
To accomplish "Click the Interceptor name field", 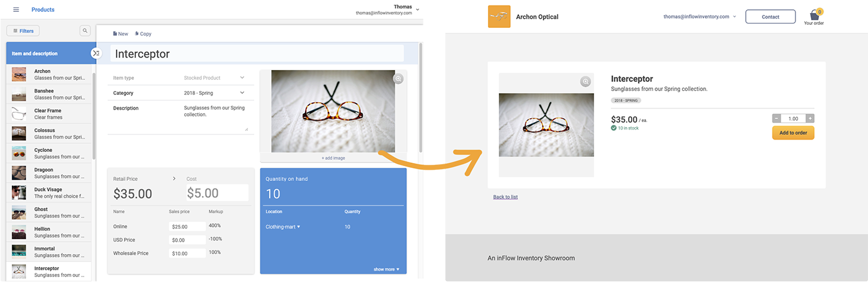I will tap(257, 54).
